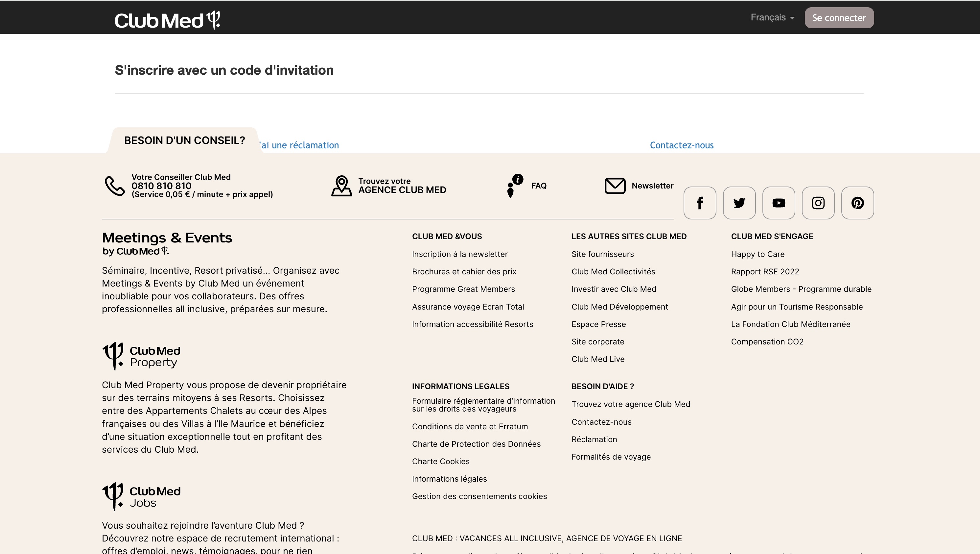This screenshot has width=980, height=554.
Task: Open Formalités de voyage link
Action: pyautogui.click(x=611, y=457)
